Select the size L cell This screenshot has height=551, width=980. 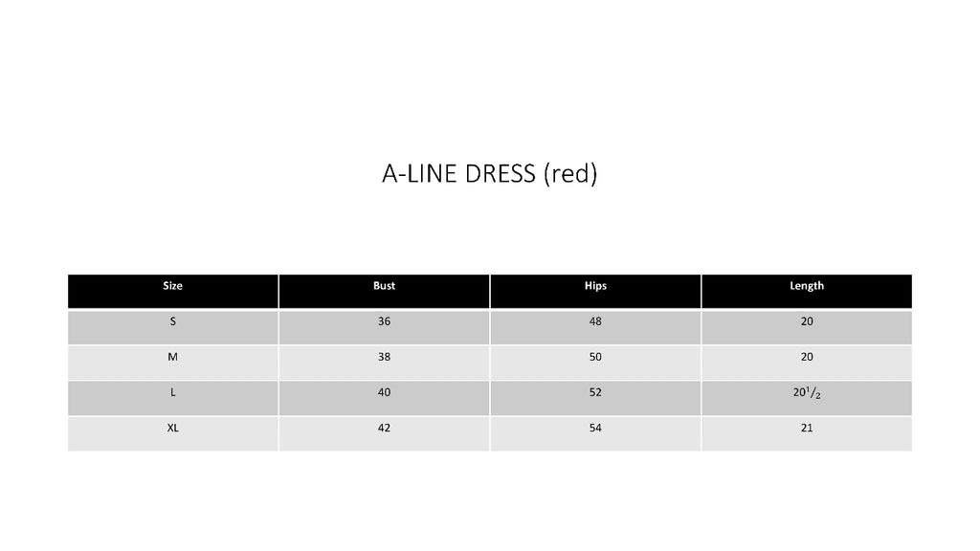(x=173, y=392)
